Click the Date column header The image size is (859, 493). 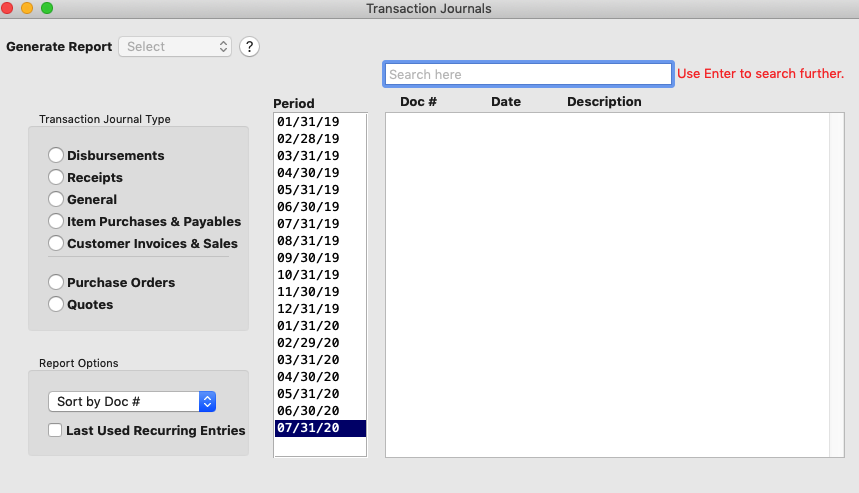(506, 101)
